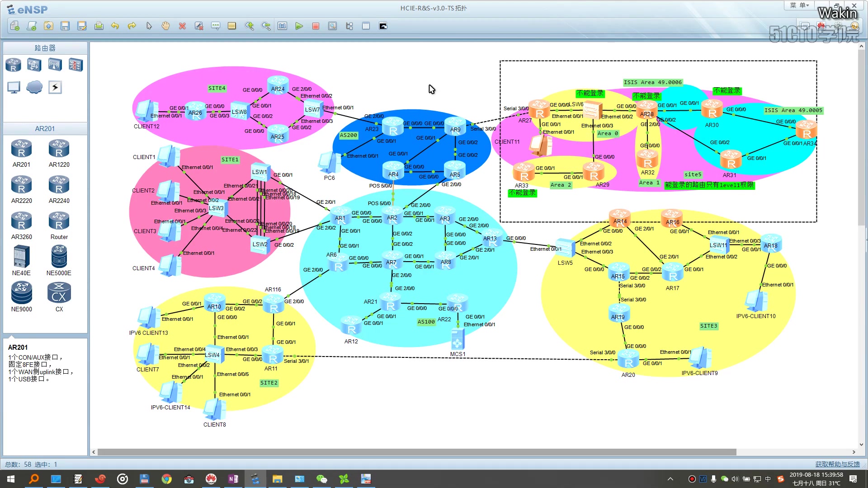
Task: Toggle the grid display icon
Action: tap(366, 26)
